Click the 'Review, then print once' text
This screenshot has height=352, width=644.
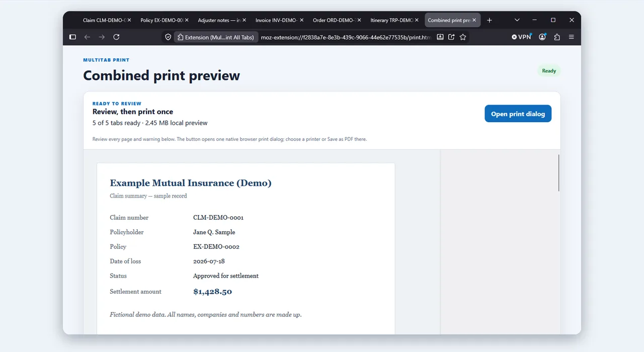(133, 112)
